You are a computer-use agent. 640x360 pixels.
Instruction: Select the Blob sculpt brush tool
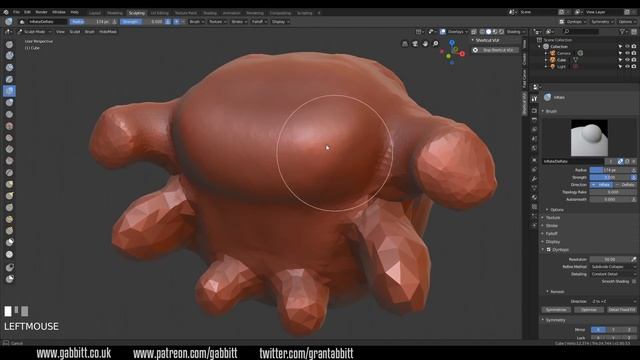click(x=9, y=102)
